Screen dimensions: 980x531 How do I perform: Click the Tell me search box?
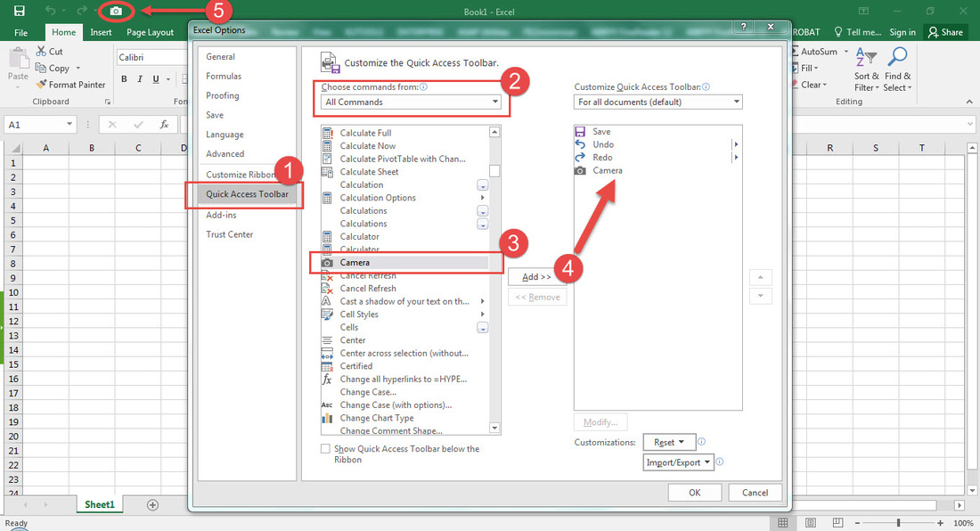[x=857, y=32]
